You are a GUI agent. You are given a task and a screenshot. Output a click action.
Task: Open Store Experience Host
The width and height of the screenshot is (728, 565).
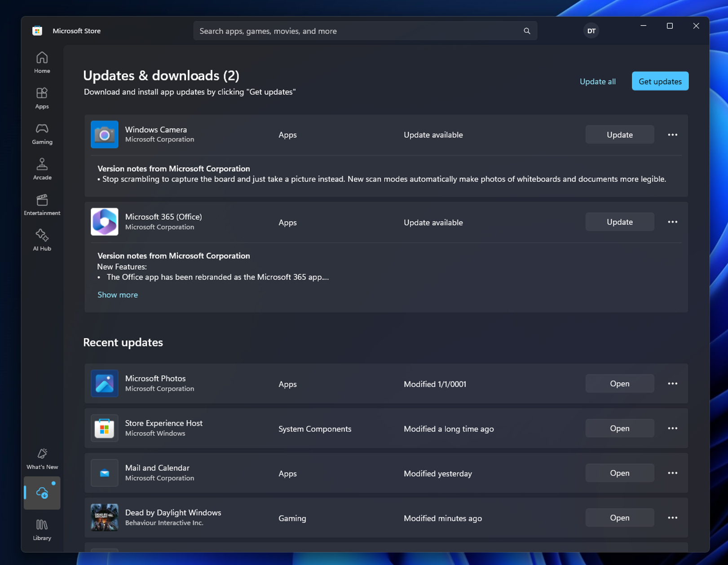pyautogui.click(x=619, y=428)
